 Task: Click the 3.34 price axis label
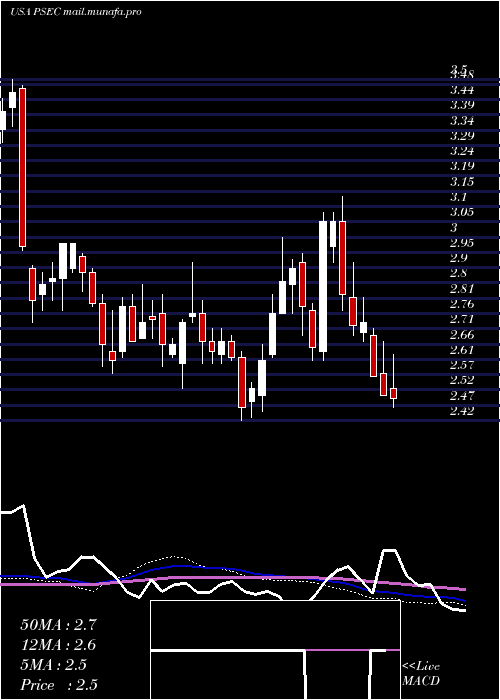coord(462,121)
